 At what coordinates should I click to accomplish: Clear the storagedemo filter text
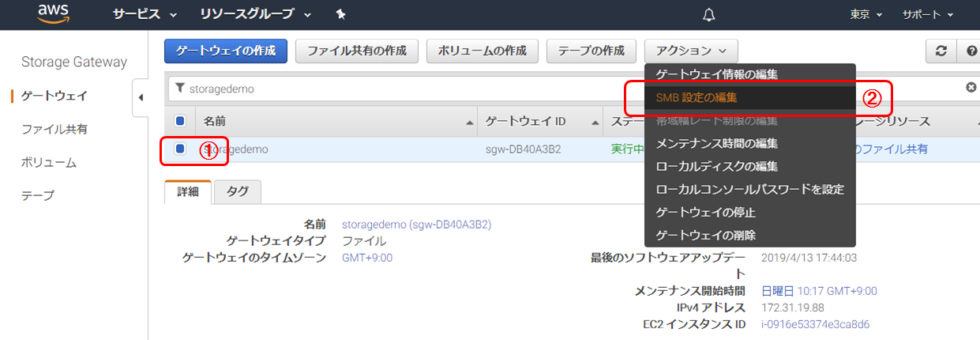tap(971, 88)
